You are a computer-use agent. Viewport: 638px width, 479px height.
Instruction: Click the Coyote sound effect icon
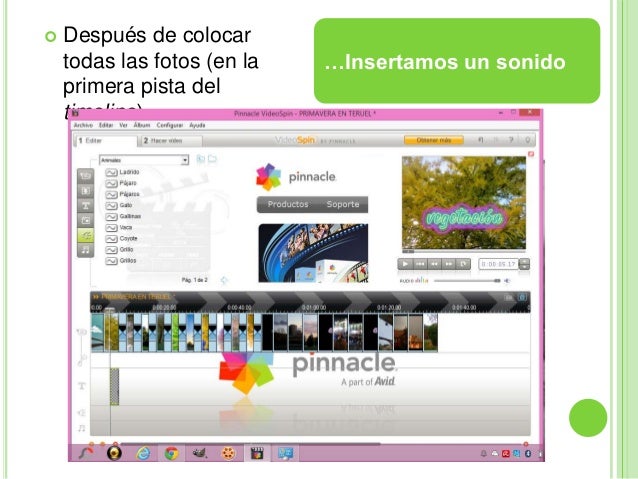[x=111, y=238]
